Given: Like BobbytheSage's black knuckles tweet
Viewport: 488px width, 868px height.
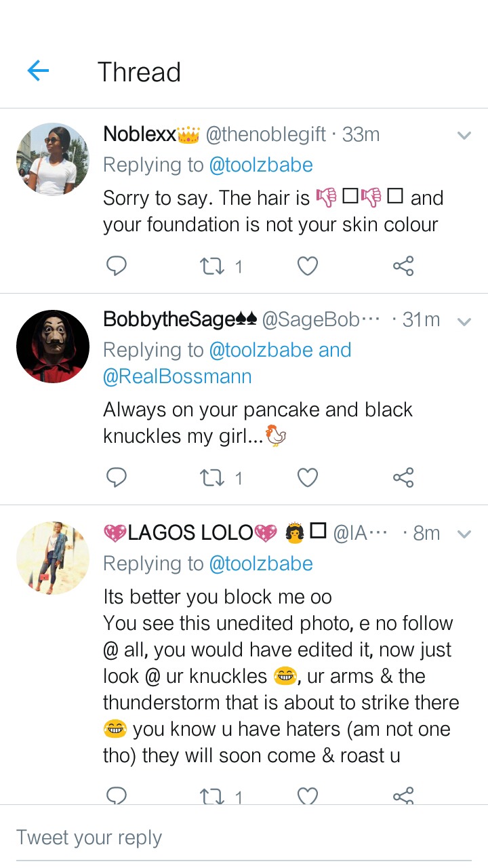Looking at the screenshot, I should click(x=308, y=478).
